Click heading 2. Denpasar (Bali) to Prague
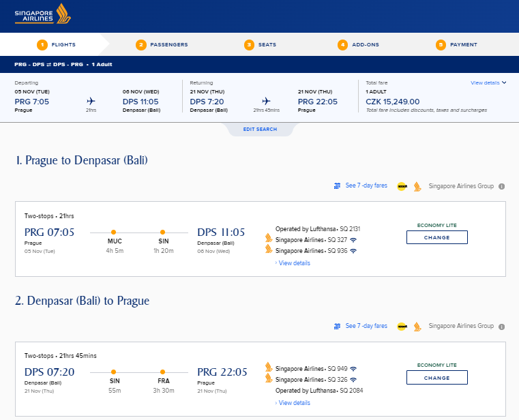 [82, 301]
